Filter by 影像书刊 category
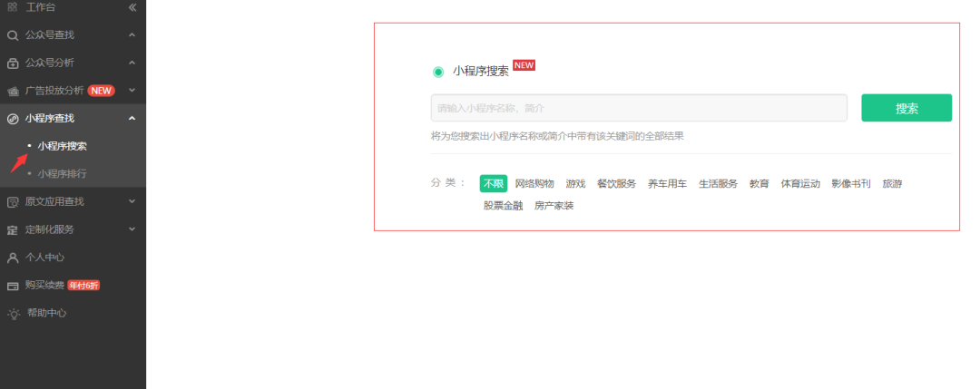This screenshot has height=389, width=980. point(850,183)
